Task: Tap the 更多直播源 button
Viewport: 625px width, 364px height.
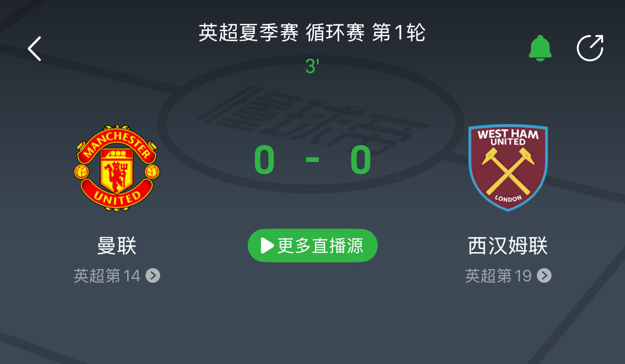Action: [312, 246]
